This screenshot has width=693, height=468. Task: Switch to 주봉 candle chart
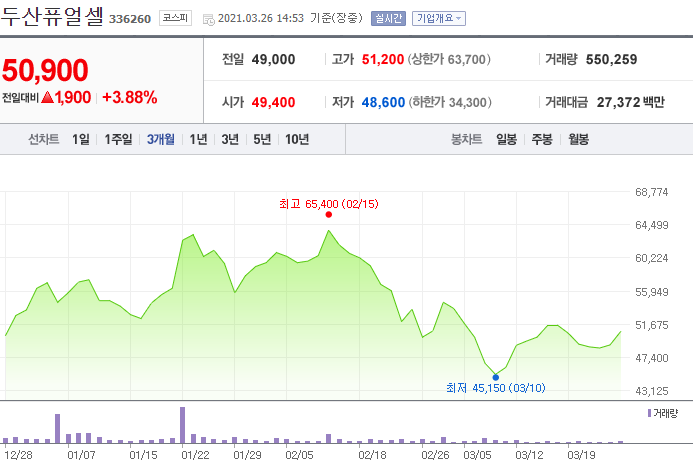click(x=542, y=140)
